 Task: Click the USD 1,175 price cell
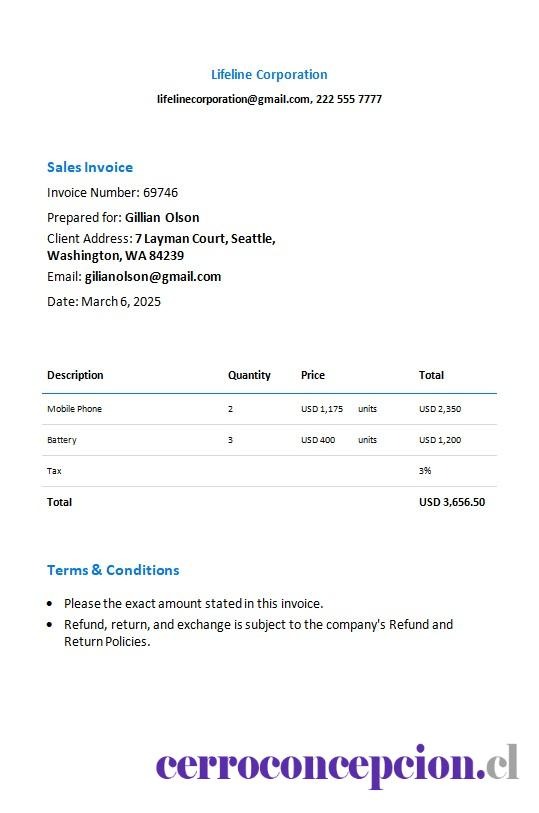coord(322,409)
